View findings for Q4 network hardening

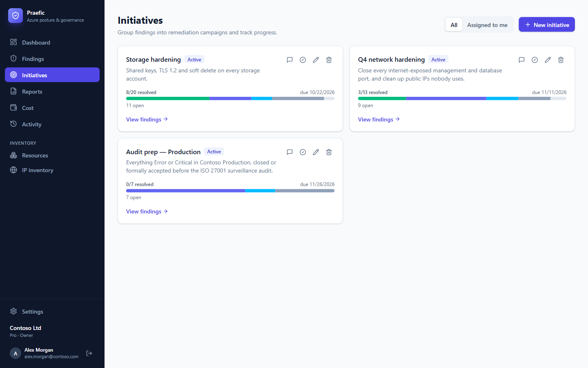pyautogui.click(x=379, y=119)
